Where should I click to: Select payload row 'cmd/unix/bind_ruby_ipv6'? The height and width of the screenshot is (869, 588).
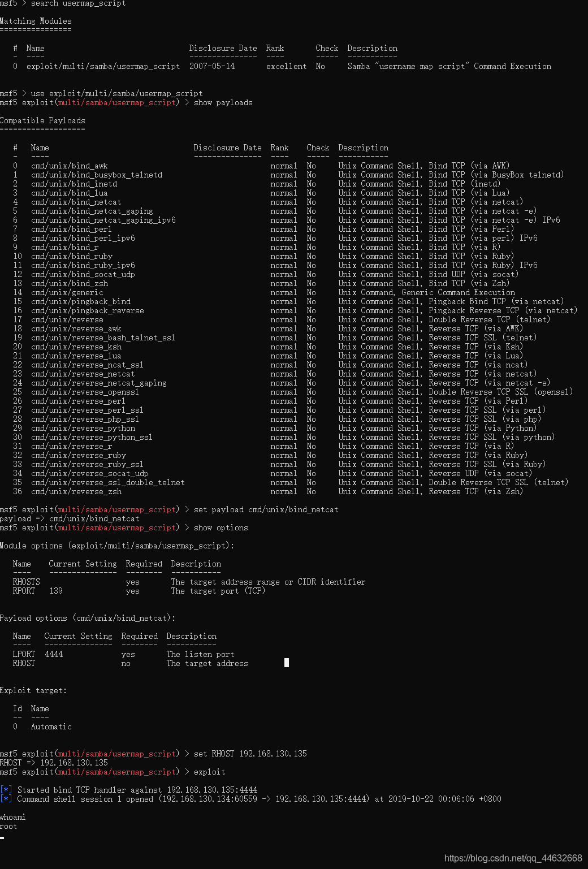275,265
